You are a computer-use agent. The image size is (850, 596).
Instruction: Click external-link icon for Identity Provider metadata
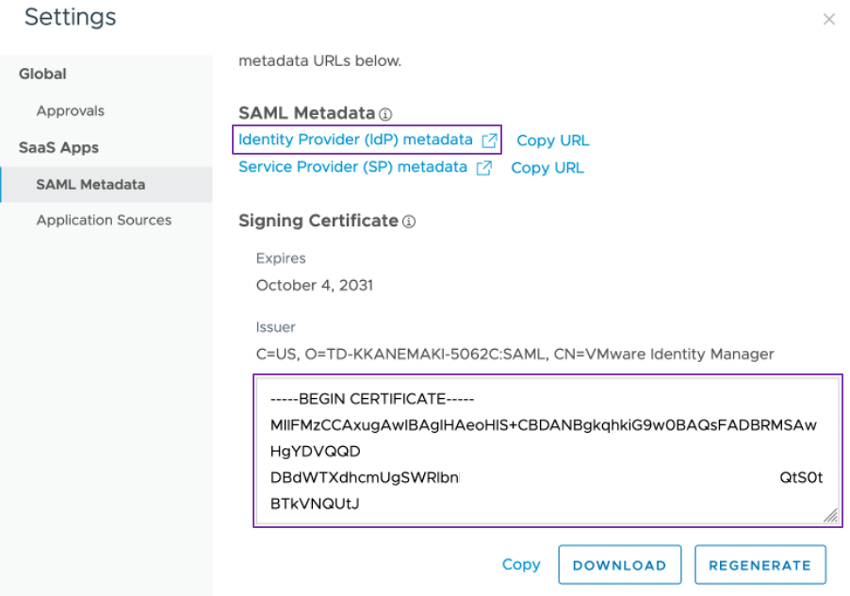pos(489,140)
